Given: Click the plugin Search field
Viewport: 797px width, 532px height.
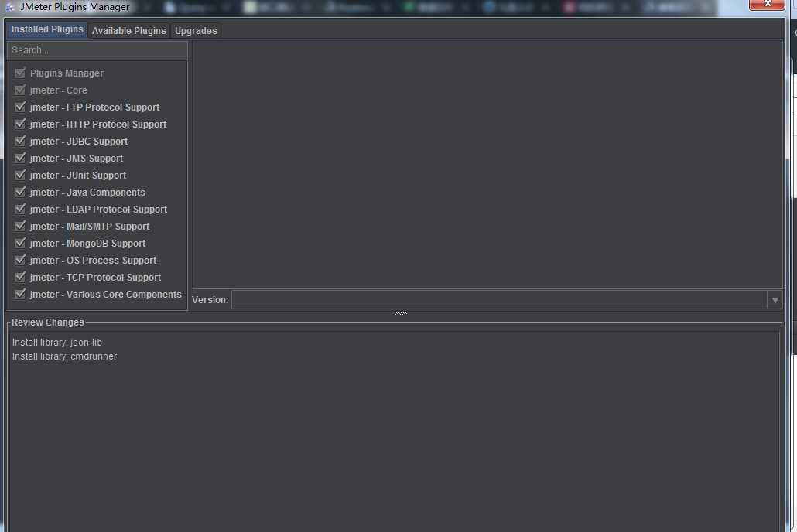Looking at the screenshot, I should (97, 50).
